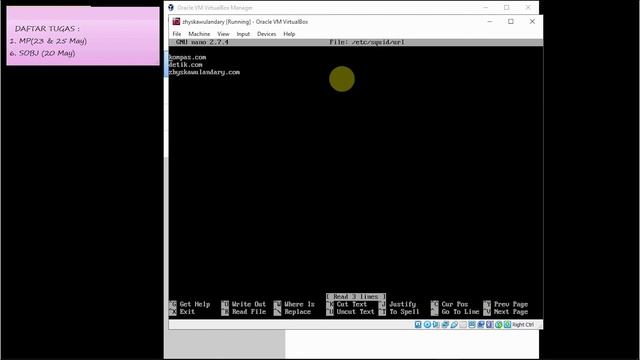Click the virtualization features V status icon
This screenshot has height=360, width=640.
click(489, 324)
